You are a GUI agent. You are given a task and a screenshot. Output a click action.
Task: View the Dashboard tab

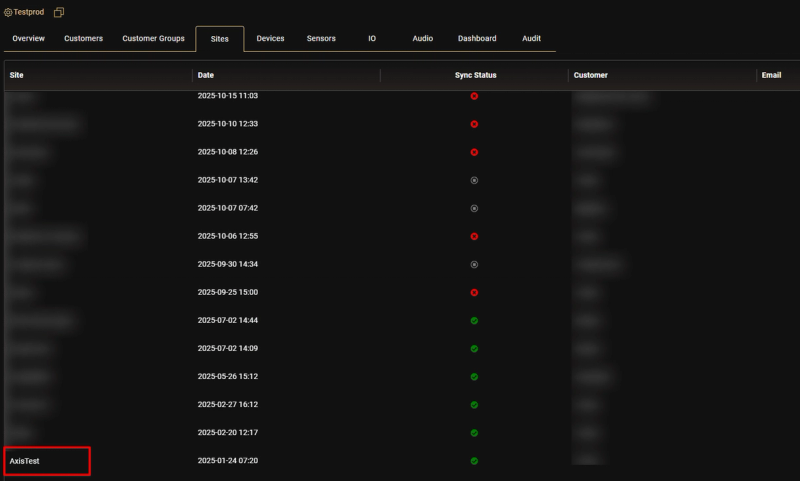click(x=477, y=38)
